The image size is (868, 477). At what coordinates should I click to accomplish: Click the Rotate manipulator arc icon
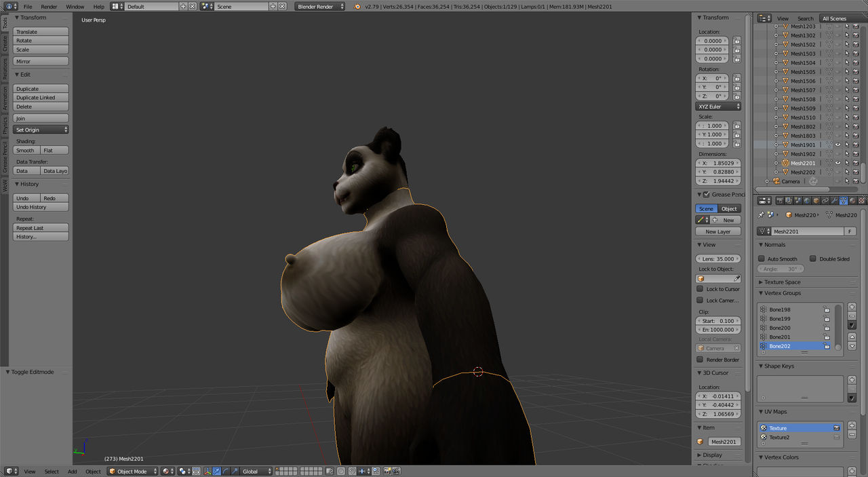(x=226, y=471)
